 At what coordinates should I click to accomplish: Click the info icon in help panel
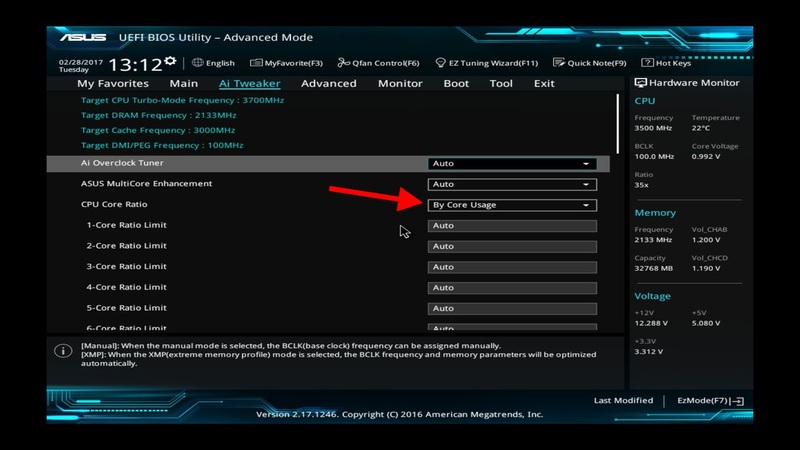62,349
